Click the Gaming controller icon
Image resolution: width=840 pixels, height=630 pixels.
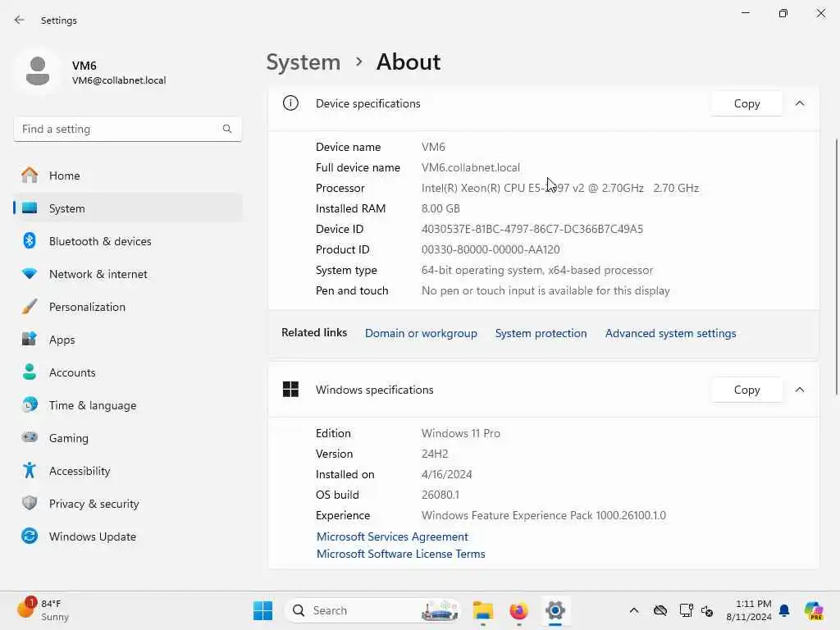tap(30, 438)
